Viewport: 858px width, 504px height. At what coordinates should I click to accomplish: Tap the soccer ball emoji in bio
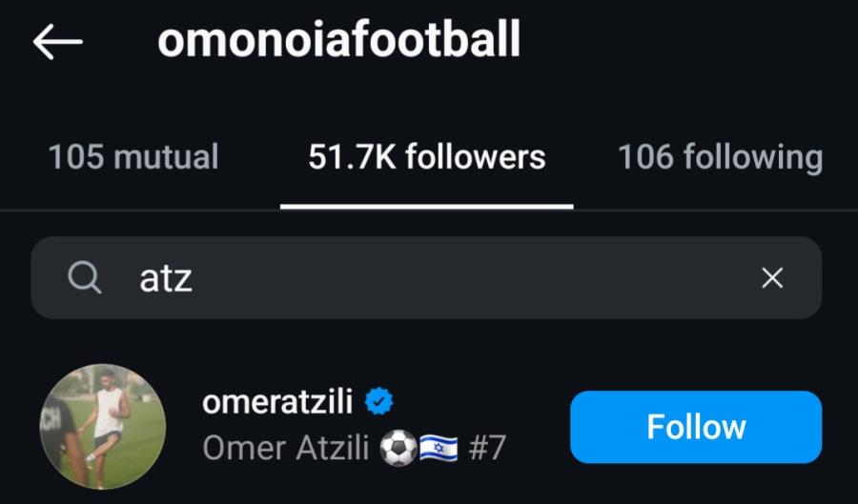398,448
